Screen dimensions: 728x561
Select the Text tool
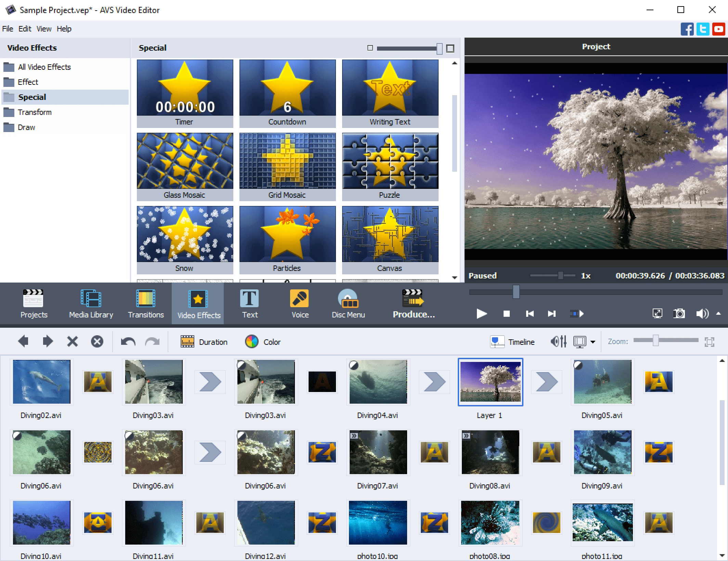pos(249,303)
